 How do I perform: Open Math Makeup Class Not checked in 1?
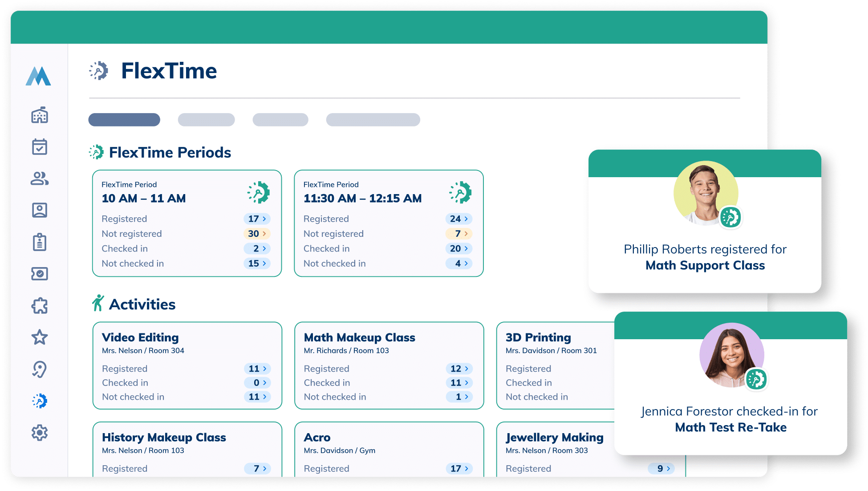[x=459, y=397]
